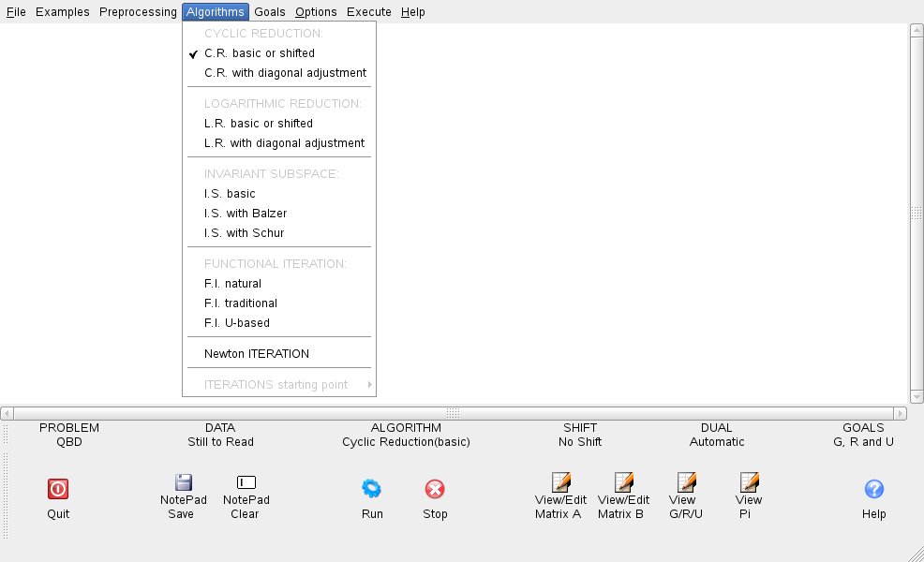Image resolution: width=924 pixels, height=562 pixels.
Task: Select checked C.R. basic or shifted option
Action: pos(260,53)
